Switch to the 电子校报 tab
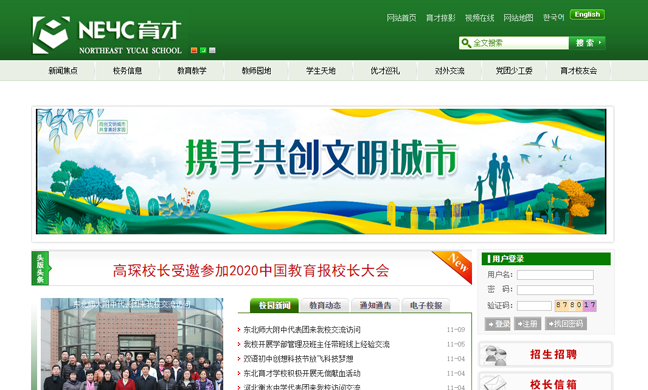The width and height of the screenshot is (648, 390). pos(426,305)
